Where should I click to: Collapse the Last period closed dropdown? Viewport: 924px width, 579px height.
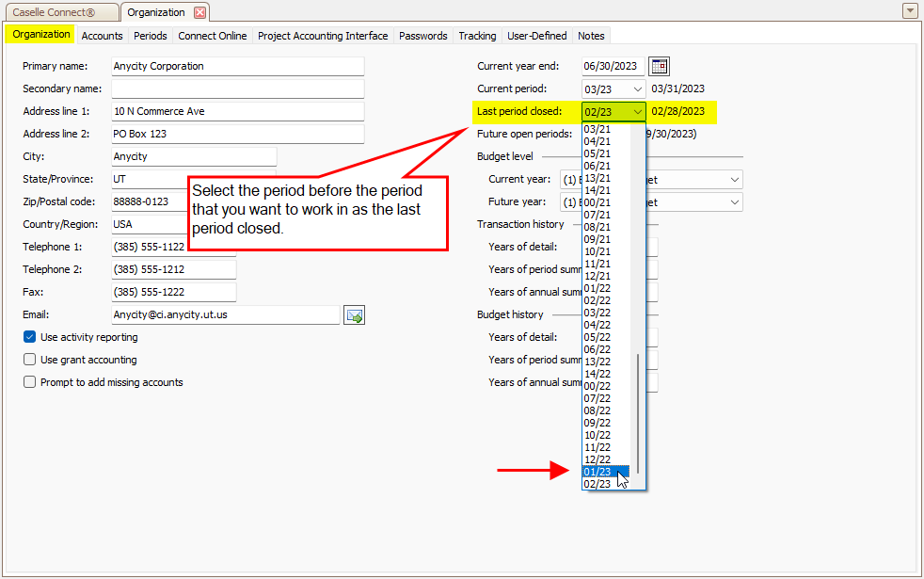[x=638, y=112]
